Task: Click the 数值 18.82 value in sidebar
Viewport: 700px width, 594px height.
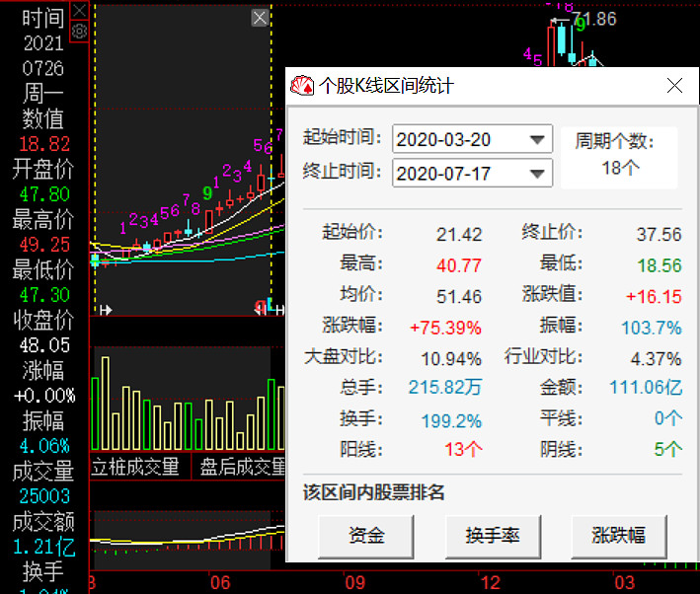Action: click(x=44, y=144)
